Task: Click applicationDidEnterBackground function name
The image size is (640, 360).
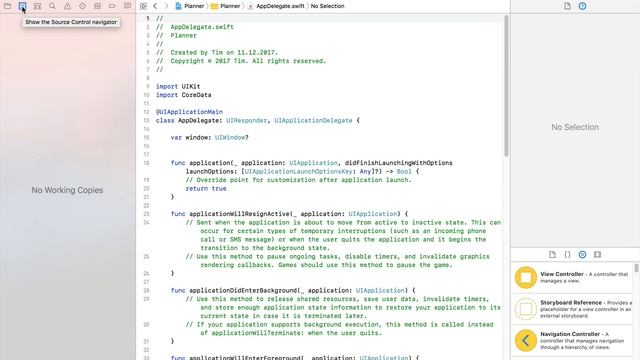Action: tap(243, 291)
